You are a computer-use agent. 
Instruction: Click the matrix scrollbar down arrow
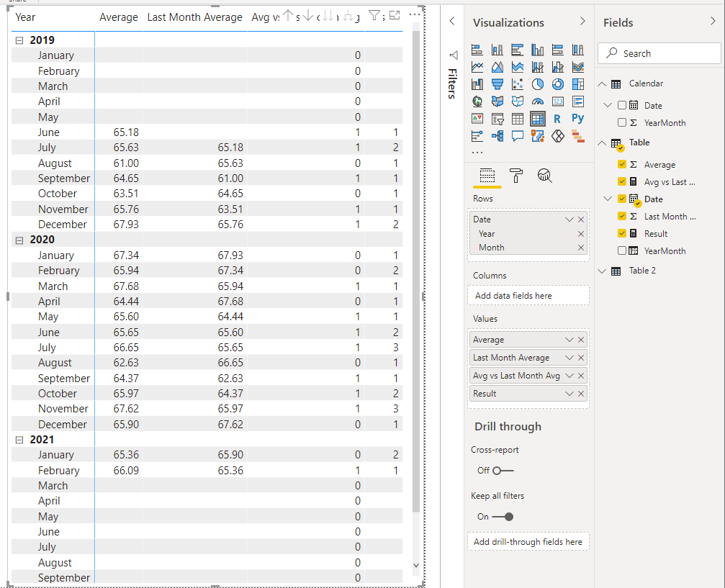click(x=415, y=565)
